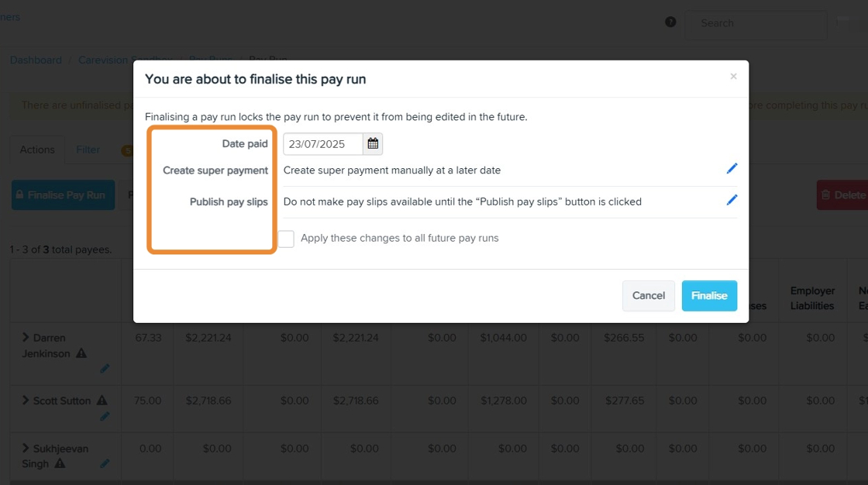Expand Sukhjeevan Singh's row details

tap(26, 448)
